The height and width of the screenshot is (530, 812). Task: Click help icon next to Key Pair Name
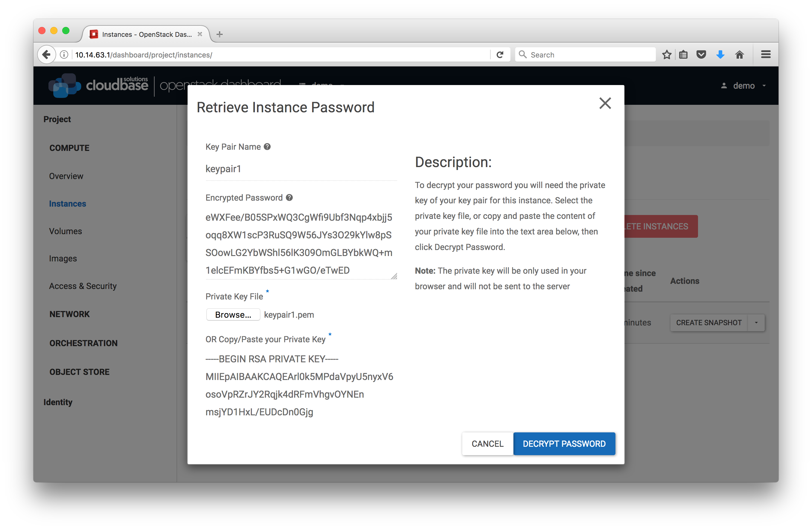pyautogui.click(x=267, y=147)
